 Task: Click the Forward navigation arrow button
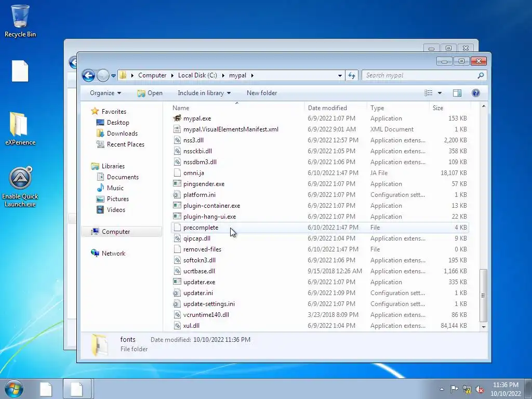coord(103,75)
